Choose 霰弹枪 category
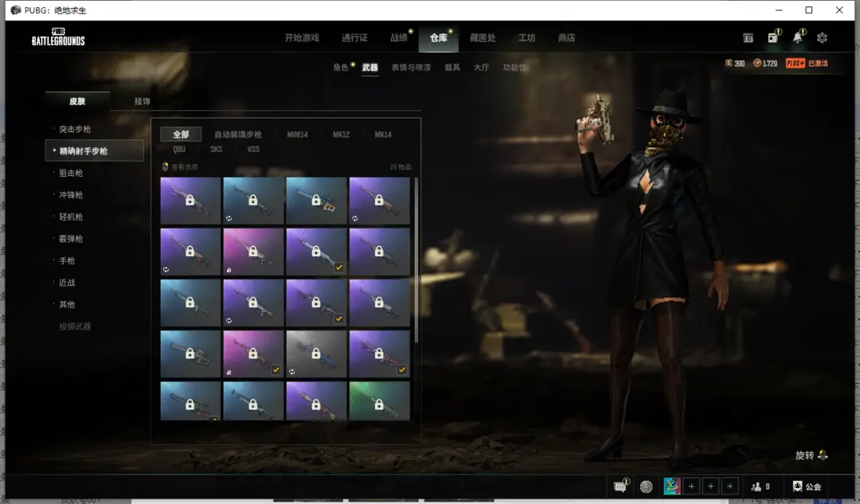 pyautogui.click(x=71, y=239)
